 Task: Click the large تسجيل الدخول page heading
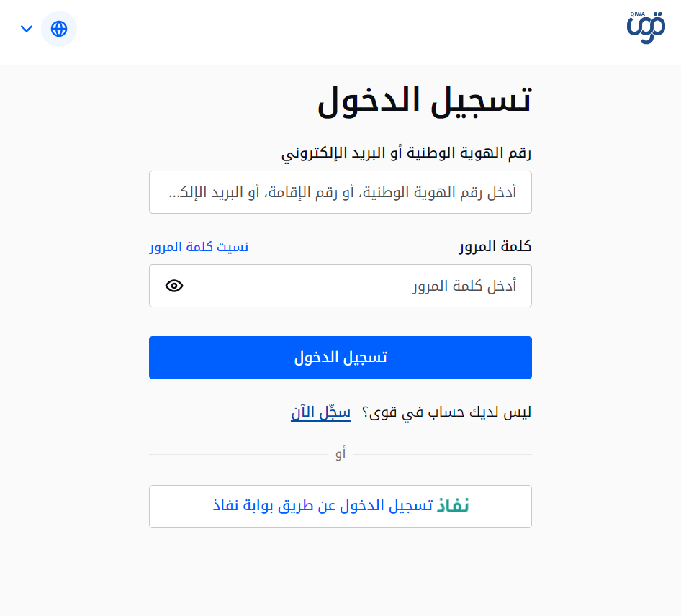[424, 101]
